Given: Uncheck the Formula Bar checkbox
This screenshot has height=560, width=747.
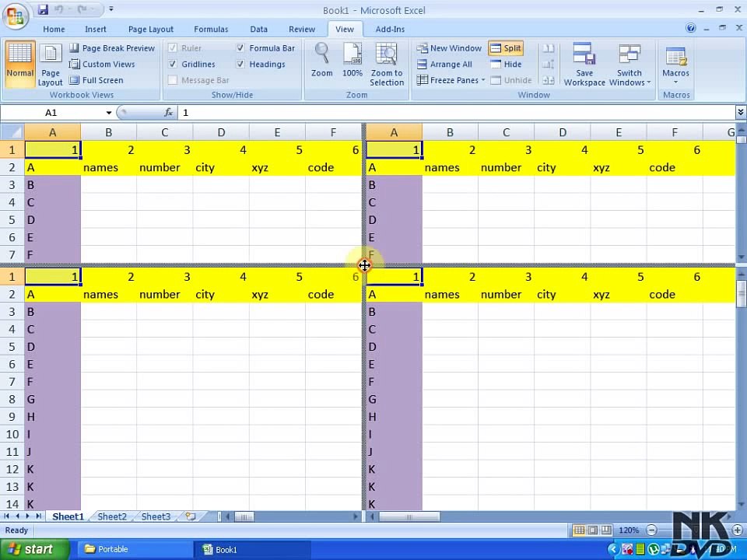Looking at the screenshot, I should coord(240,48).
